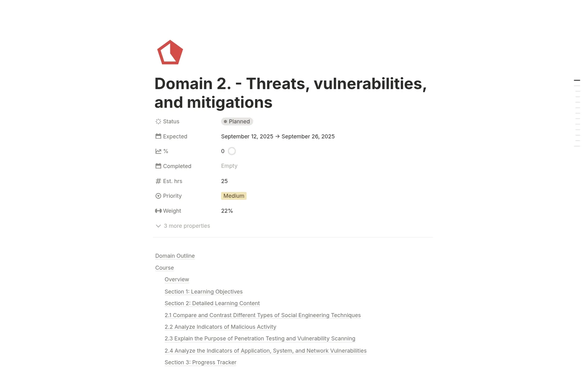
Task: Click the Expected calendar icon
Action: tap(158, 136)
